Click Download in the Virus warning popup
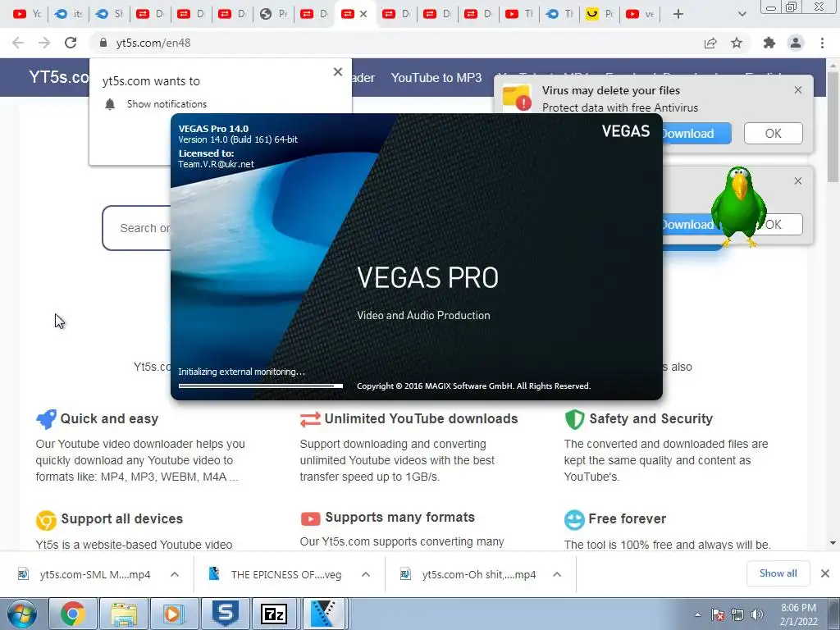840x630 pixels. pos(697,134)
